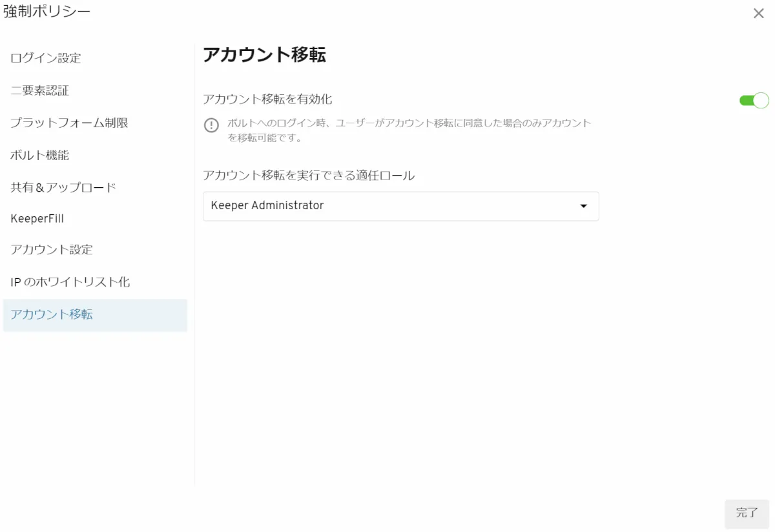The height and width of the screenshot is (532, 775).
Task: Open the Keeper Administrator role dropdown
Action: pyautogui.click(x=400, y=206)
